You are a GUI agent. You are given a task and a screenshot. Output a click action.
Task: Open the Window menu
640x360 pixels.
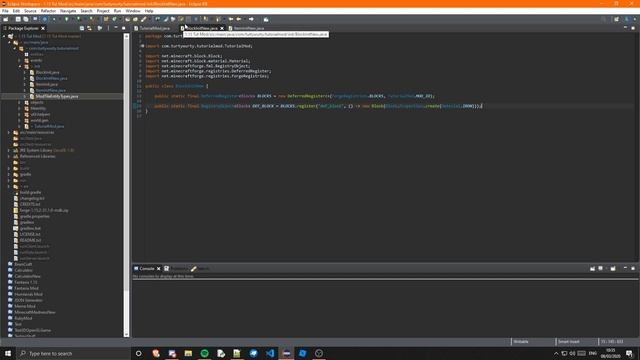[133, 11]
